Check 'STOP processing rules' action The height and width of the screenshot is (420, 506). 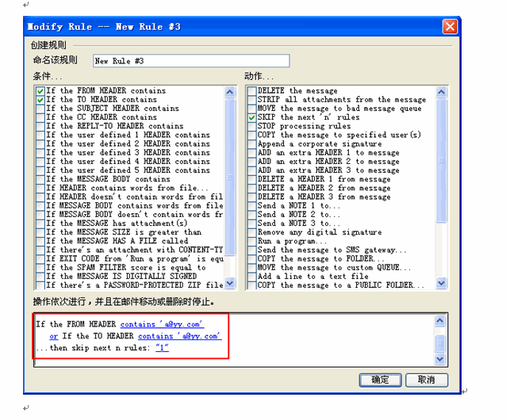coord(251,126)
